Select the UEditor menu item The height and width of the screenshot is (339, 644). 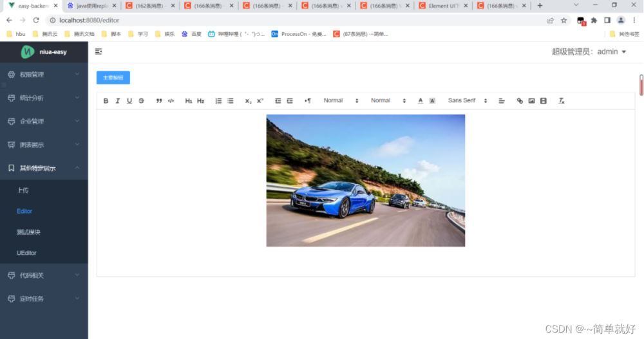point(26,253)
